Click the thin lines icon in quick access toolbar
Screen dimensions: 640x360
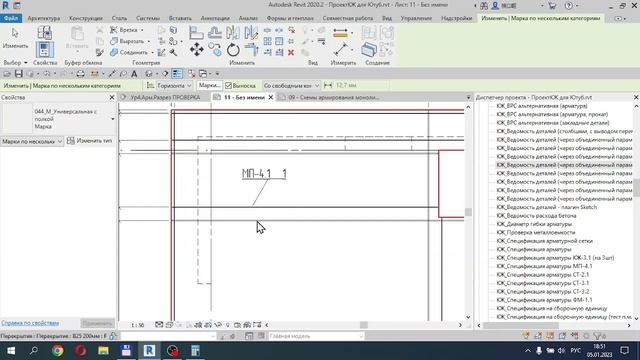177,73
